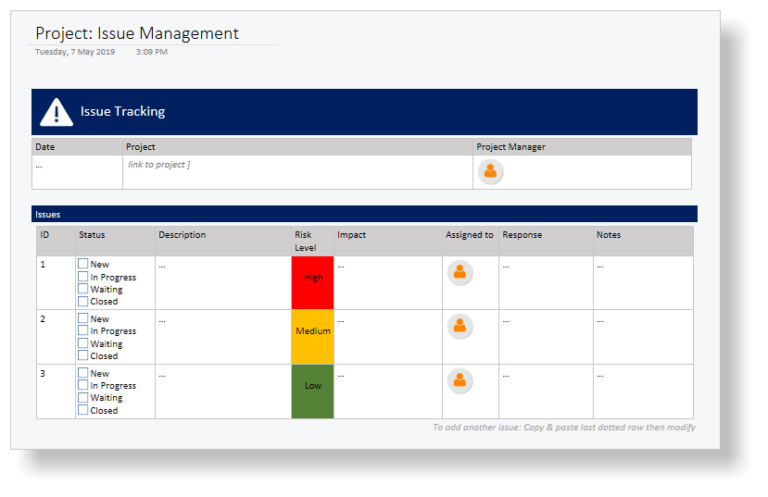Click the page date Tuesday, 7 May 2019
Screen dimensions: 768x497
(x=75, y=52)
